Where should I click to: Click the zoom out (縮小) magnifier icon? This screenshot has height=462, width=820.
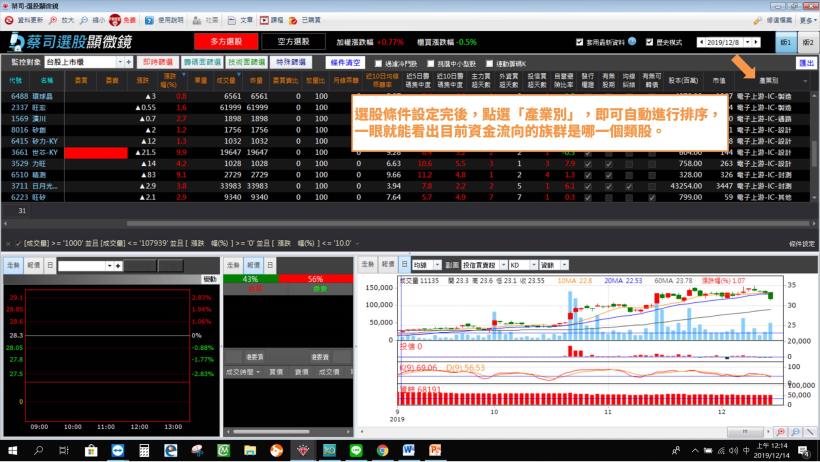tap(84, 20)
